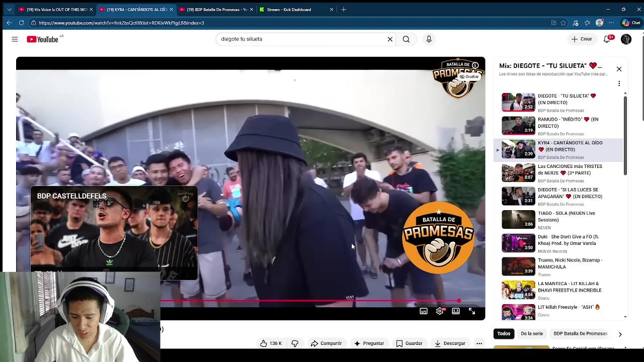Hide end screen with Ocultar button
This screenshot has height=362, width=644.
469,77
